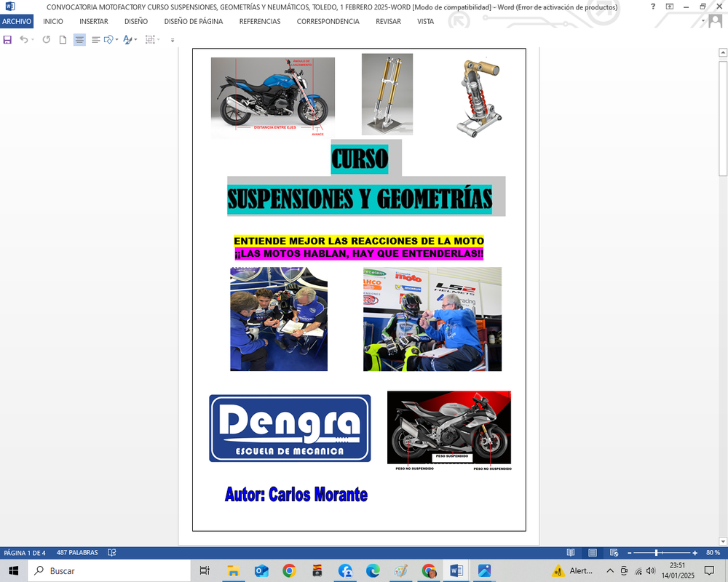
Task: Open the REVISAR tab
Action: point(388,21)
